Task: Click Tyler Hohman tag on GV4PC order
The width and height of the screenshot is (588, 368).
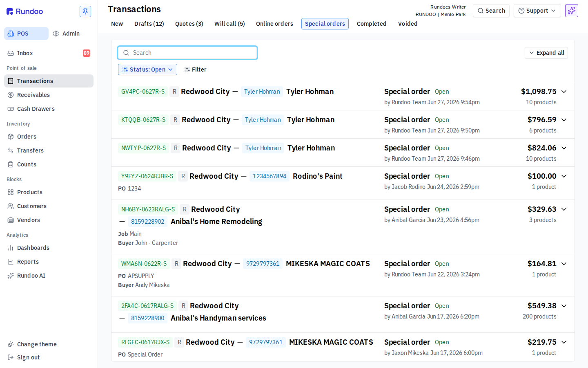Action: coord(262,92)
